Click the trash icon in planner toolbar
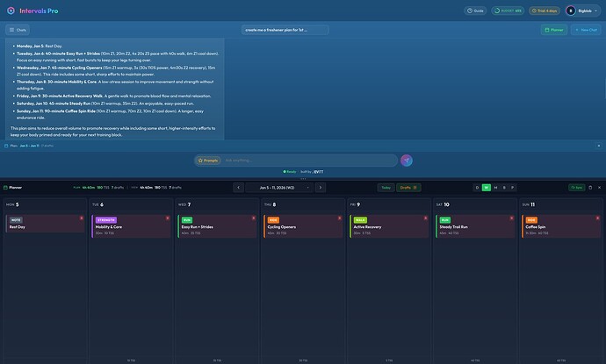Screen dimensions: 606x364 pyautogui.click(x=589, y=188)
